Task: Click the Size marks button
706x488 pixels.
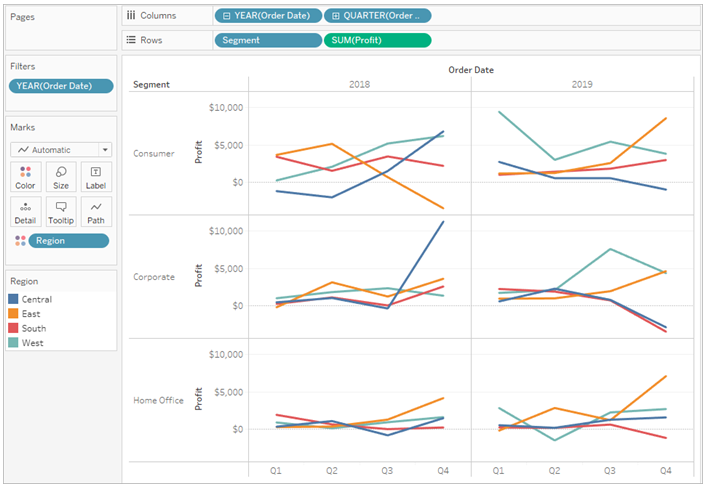Action: coord(61,177)
